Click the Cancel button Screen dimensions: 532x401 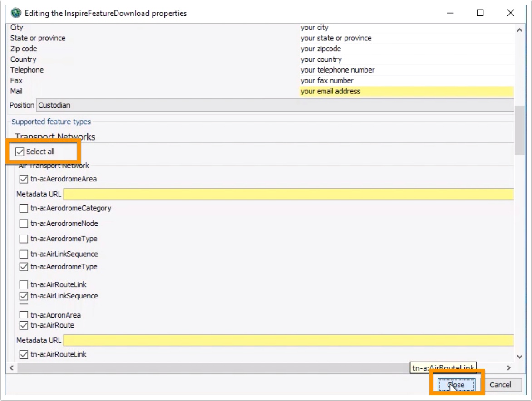click(500, 385)
